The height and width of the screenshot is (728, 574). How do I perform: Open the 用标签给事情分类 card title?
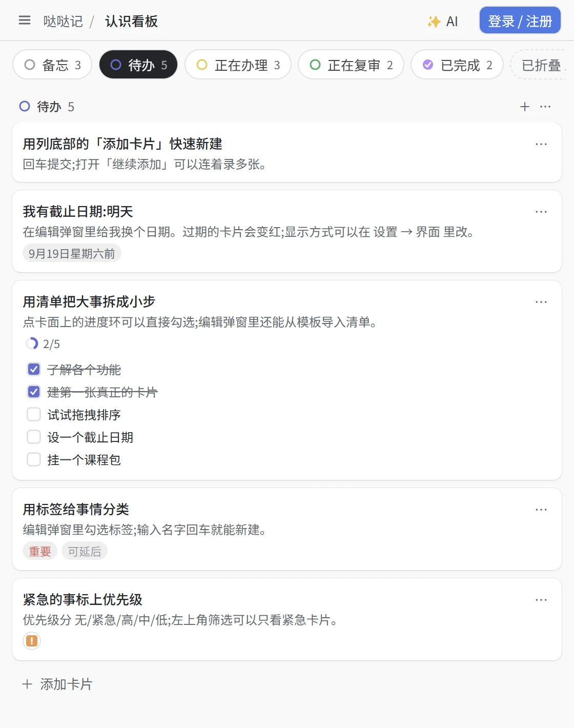(x=76, y=510)
